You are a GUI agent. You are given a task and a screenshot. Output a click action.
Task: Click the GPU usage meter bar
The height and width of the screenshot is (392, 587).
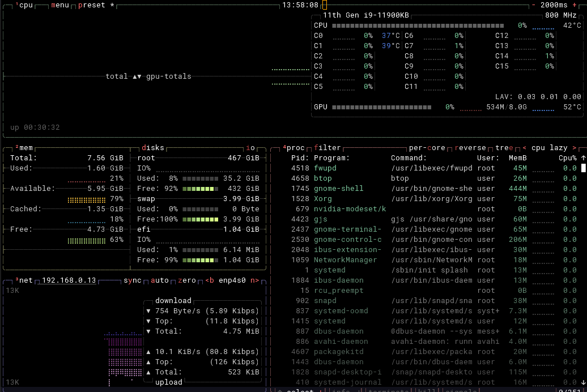(x=381, y=108)
